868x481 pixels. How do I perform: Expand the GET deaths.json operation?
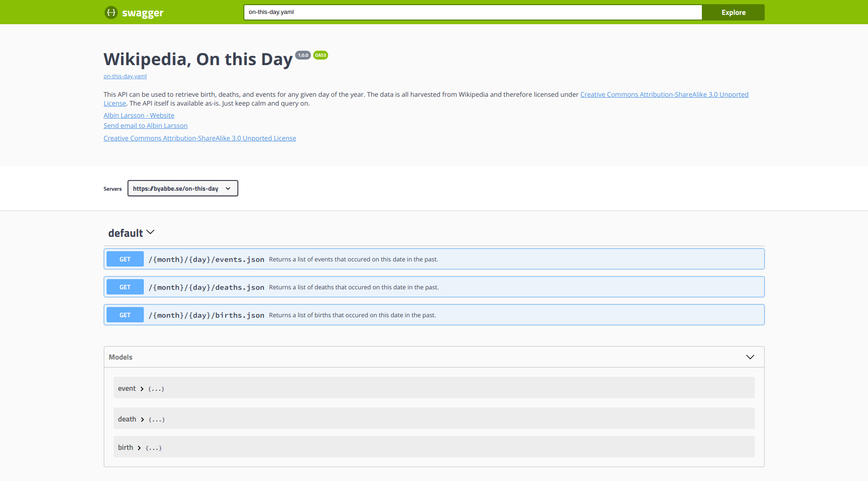[434, 287]
